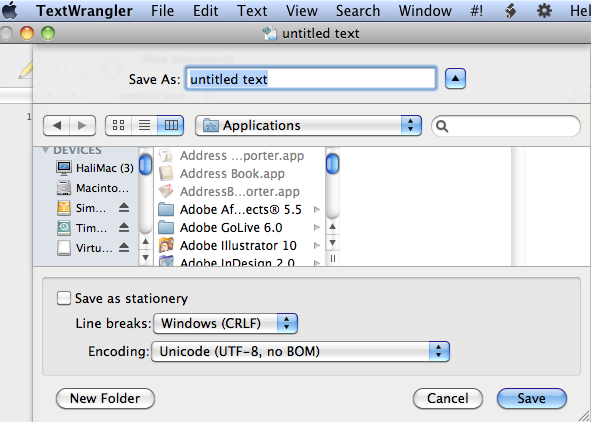Select the Macinto... hard disk in sidebar
Viewport: 591px width, 422px height.
pyautogui.click(x=93, y=188)
